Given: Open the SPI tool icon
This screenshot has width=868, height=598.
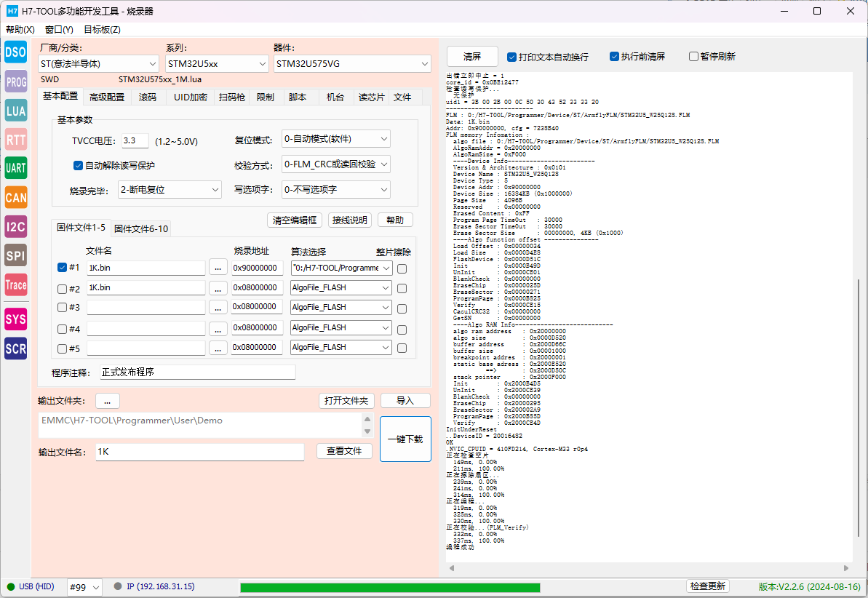Looking at the screenshot, I should click(15, 256).
